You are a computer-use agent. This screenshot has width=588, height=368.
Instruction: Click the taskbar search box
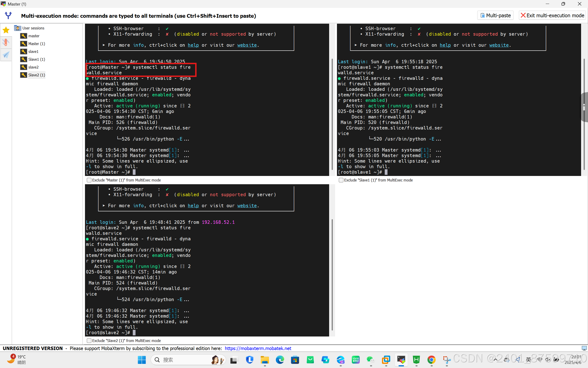pos(188,360)
